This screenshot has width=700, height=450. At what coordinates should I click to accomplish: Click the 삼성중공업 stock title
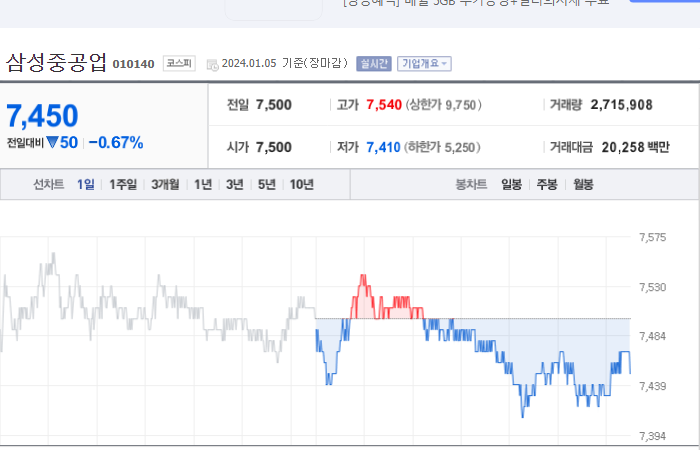coord(56,62)
